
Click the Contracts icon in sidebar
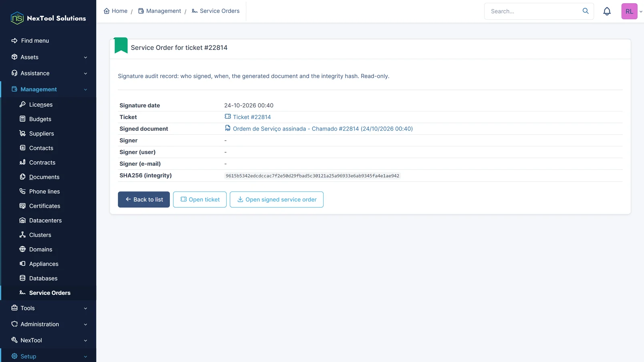[23, 162]
